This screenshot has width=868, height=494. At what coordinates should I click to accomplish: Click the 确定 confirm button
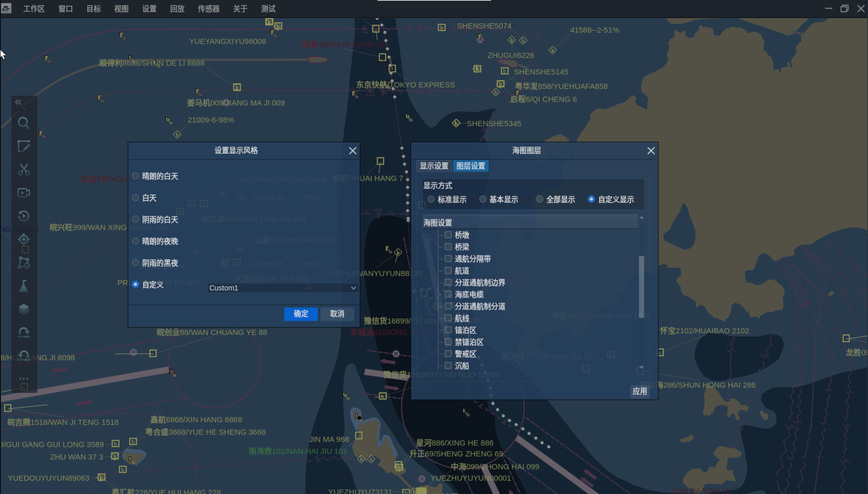[x=300, y=314]
